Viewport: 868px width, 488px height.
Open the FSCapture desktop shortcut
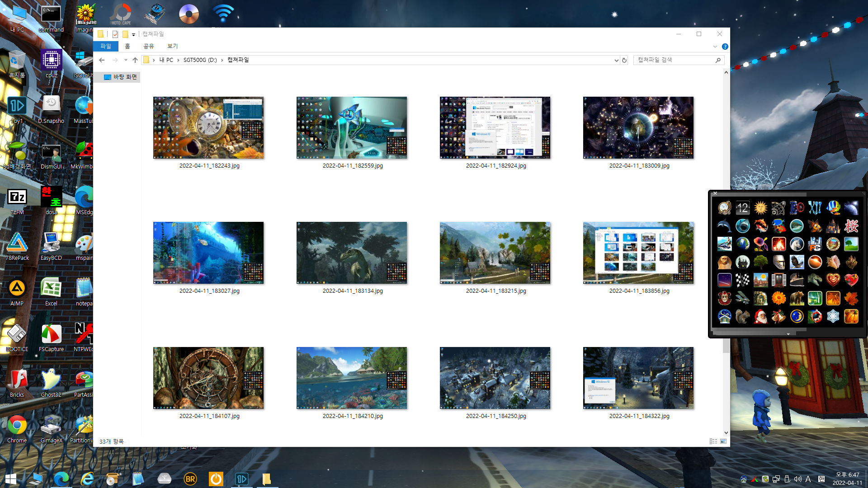point(51,338)
